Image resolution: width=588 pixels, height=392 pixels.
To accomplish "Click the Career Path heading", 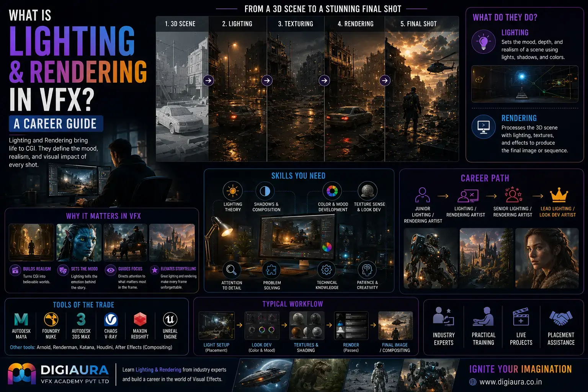I will pos(485,178).
